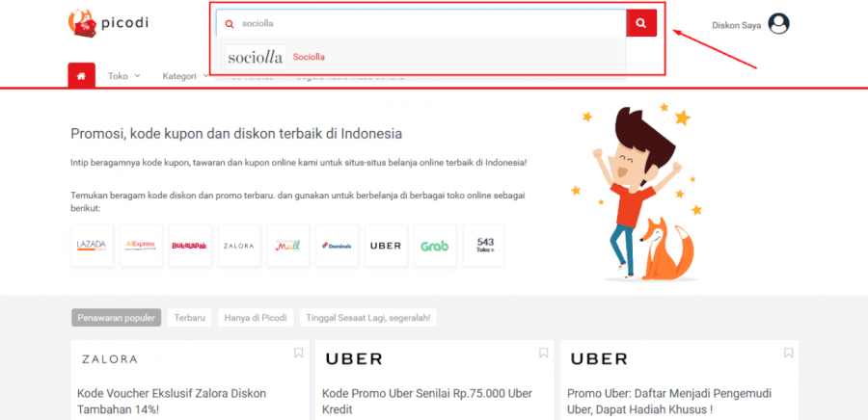
Task: Open the Domino's store logo
Action: point(338,246)
